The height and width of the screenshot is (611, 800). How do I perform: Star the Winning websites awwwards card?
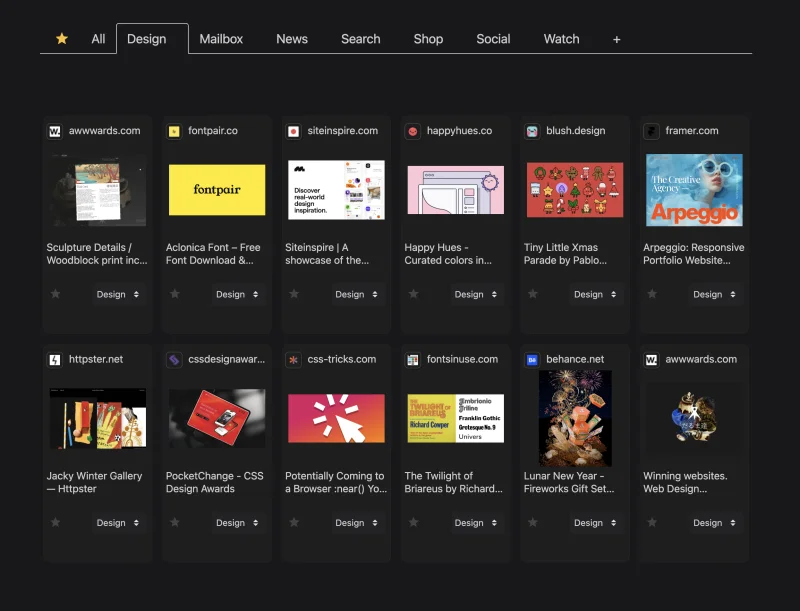(x=652, y=522)
